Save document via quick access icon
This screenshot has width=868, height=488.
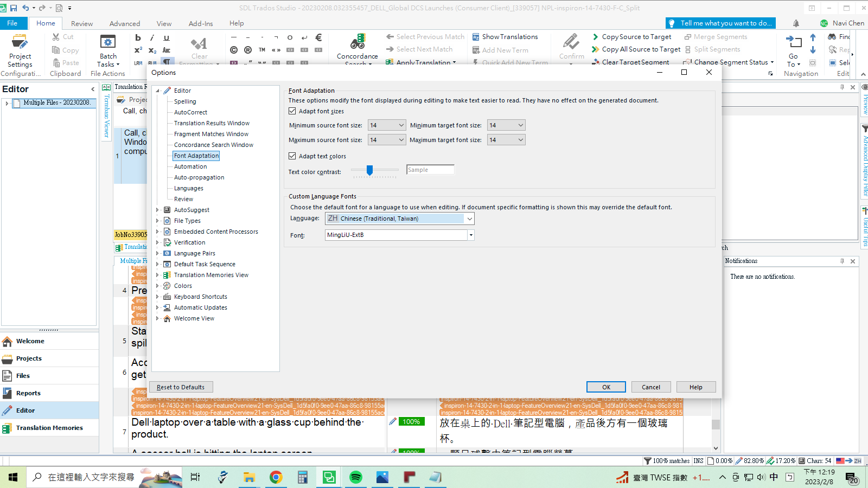[x=14, y=8]
